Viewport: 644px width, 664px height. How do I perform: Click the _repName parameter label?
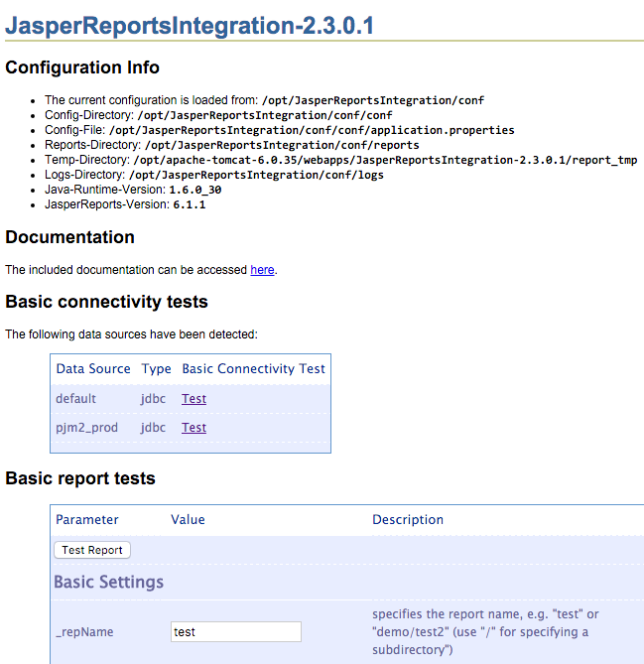[82, 632]
